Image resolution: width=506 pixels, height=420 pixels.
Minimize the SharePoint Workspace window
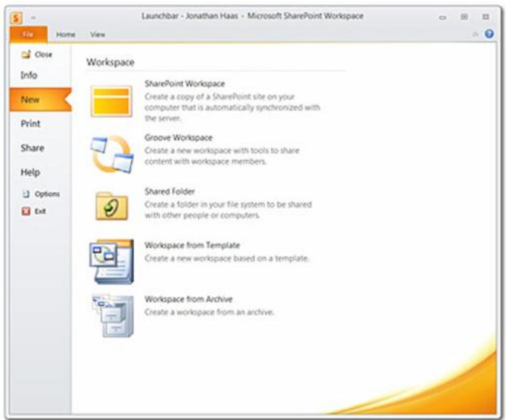coord(443,18)
